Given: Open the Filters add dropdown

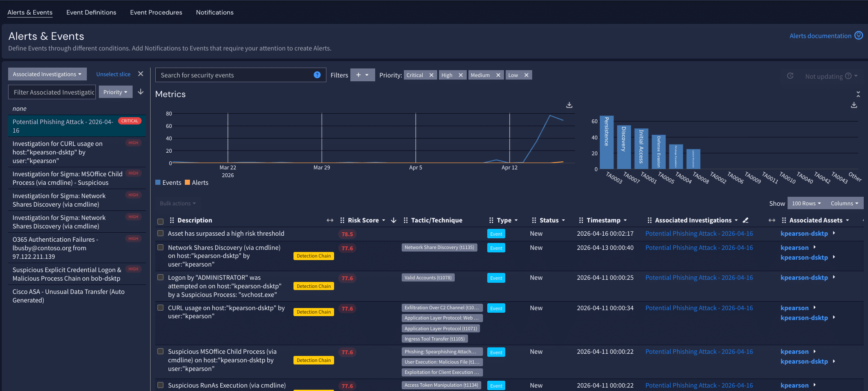Looking at the screenshot, I should [x=362, y=75].
